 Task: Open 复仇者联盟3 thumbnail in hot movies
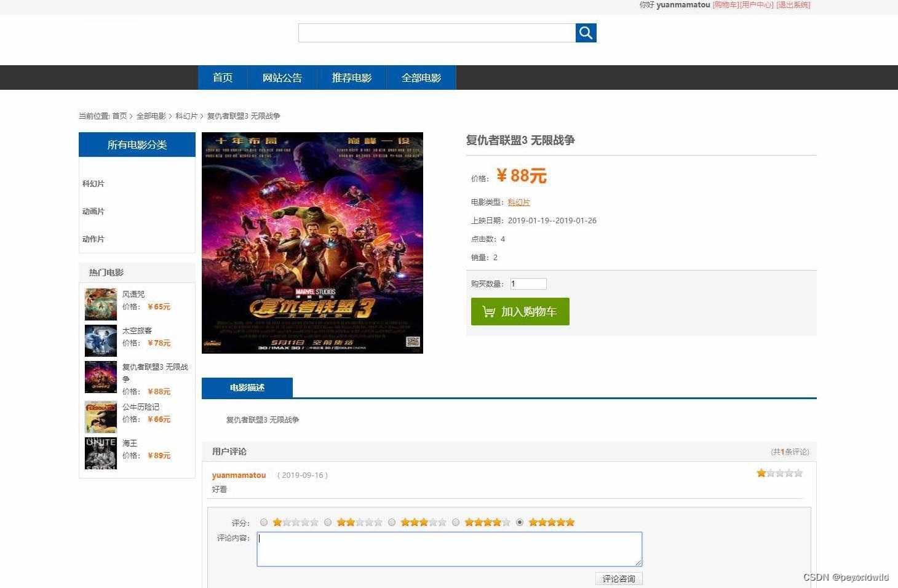point(101,377)
